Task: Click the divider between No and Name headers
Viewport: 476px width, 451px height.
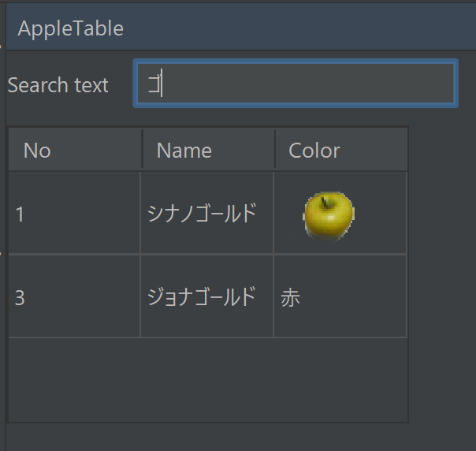Action: click(x=142, y=150)
